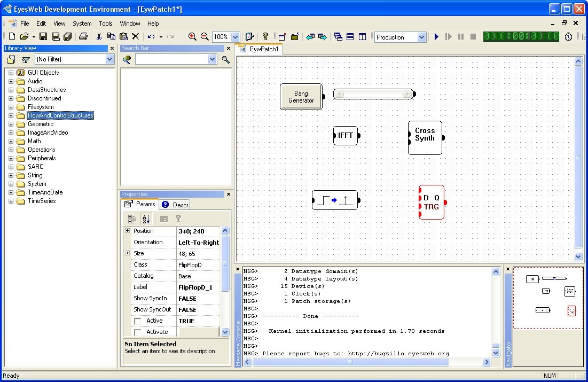The height and width of the screenshot is (382, 588).
Task: Select the Cross Synth block on canvas
Action: click(425, 138)
